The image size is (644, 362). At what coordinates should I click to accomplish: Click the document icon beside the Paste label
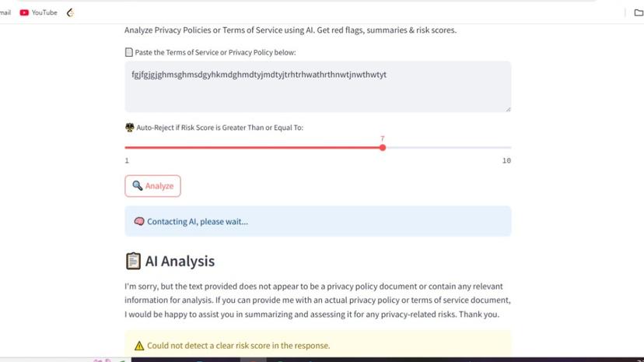129,53
